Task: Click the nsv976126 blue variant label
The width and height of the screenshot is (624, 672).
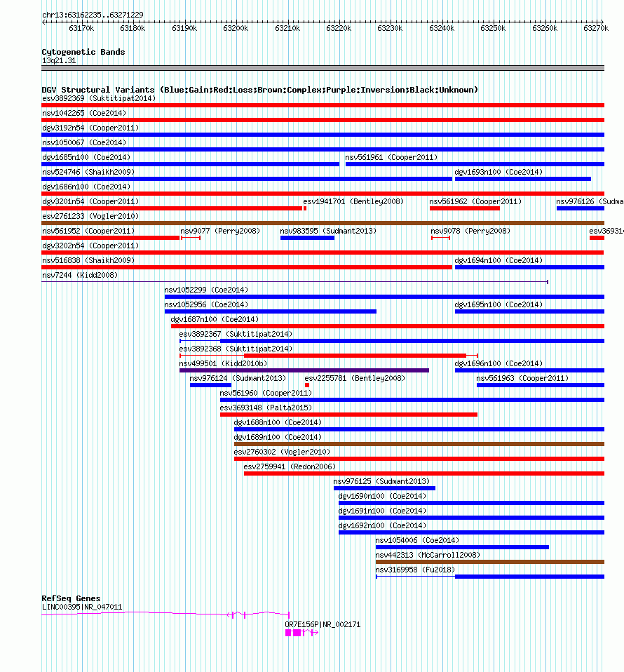Action: tap(590, 201)
